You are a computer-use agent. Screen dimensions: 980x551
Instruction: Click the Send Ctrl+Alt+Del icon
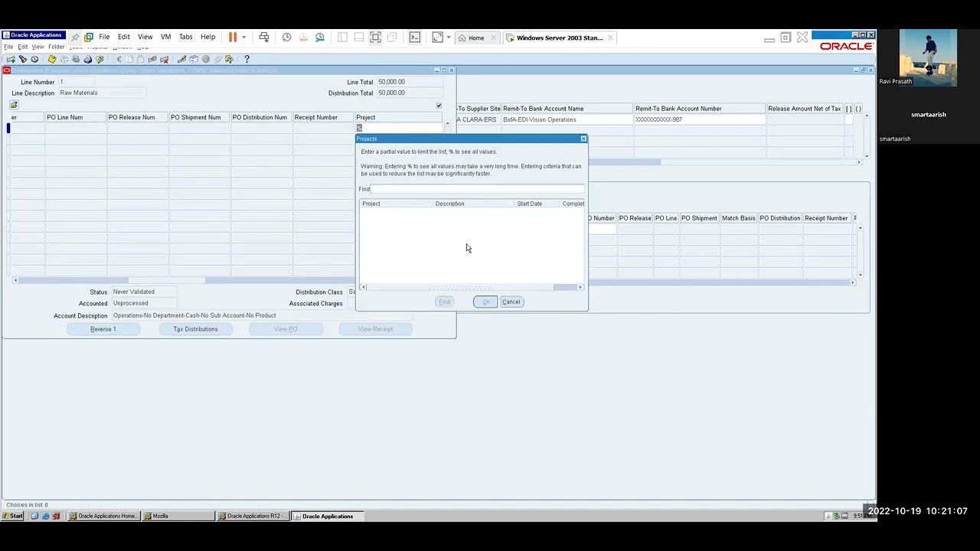pos(264,37)
